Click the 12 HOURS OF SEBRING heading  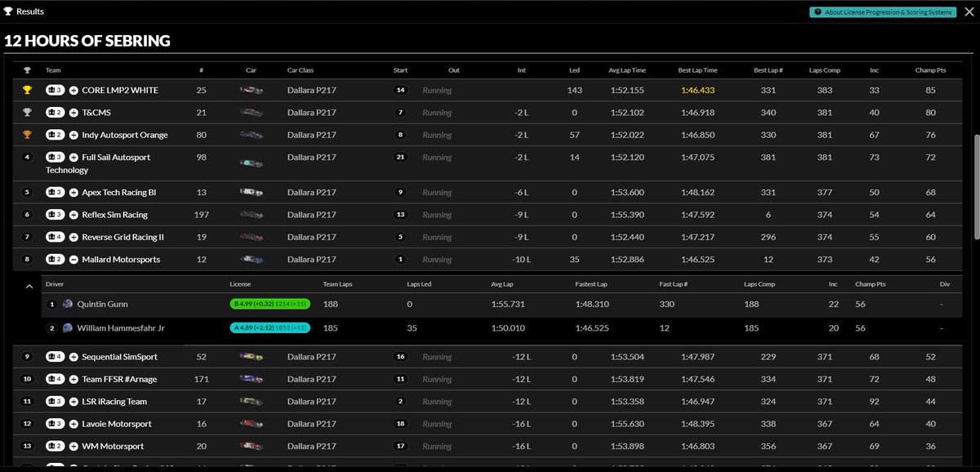[87, 41]
